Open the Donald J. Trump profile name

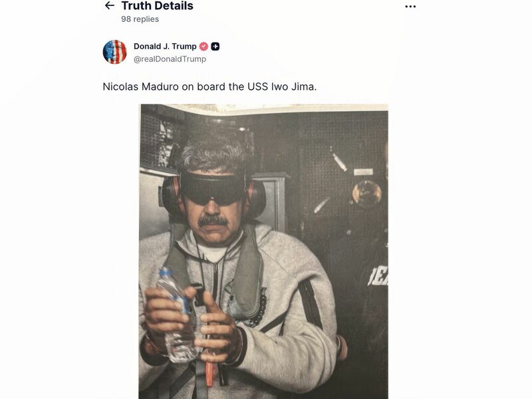point(165,47)
